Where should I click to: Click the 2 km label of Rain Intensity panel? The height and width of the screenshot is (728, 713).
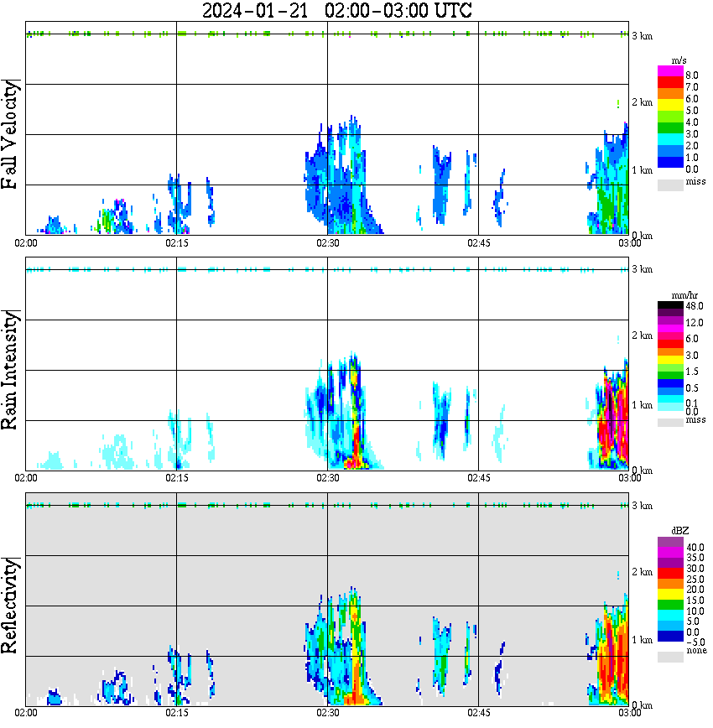click(x=643, y=335)
